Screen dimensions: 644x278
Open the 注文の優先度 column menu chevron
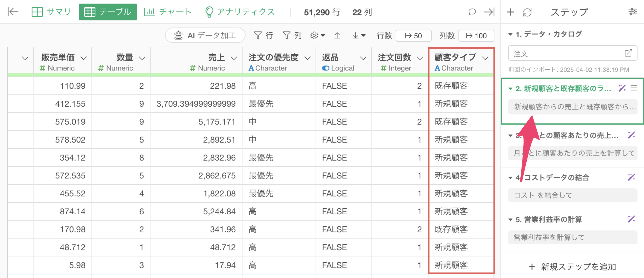[x=307, y=58]
